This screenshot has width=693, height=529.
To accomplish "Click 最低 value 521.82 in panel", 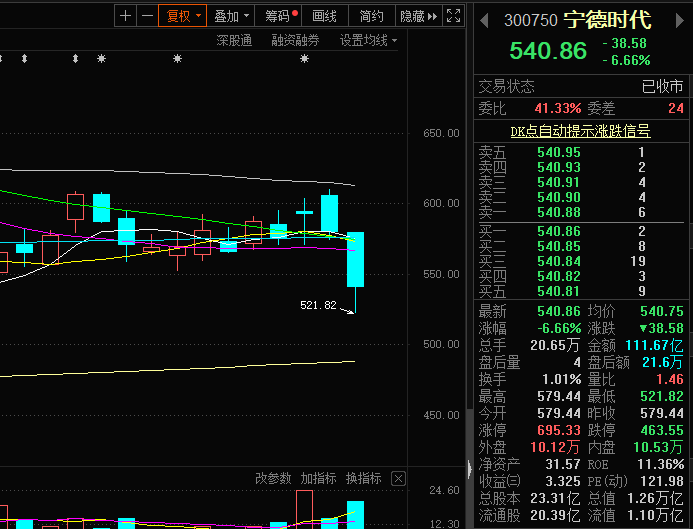I will pyautogui.click(x=662, y=396).
